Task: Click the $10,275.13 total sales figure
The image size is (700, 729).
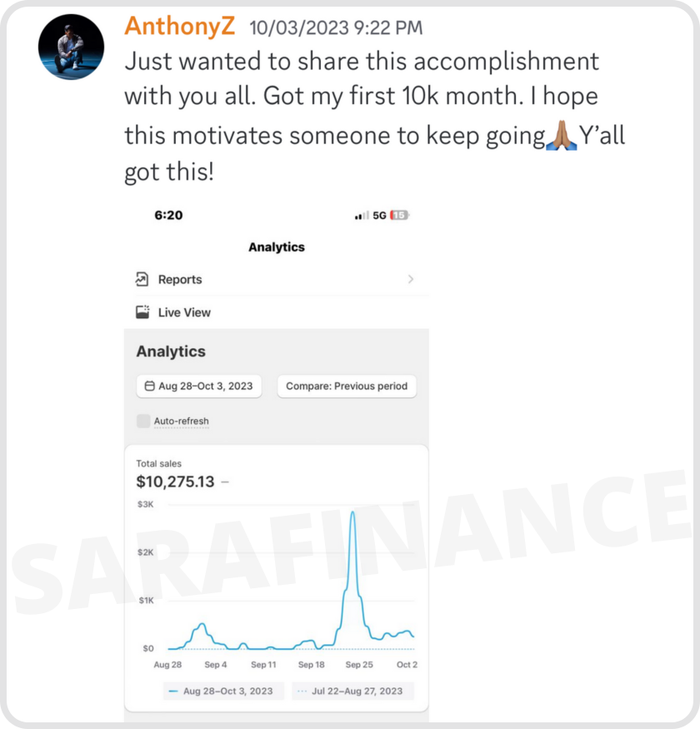Action: 175,482
